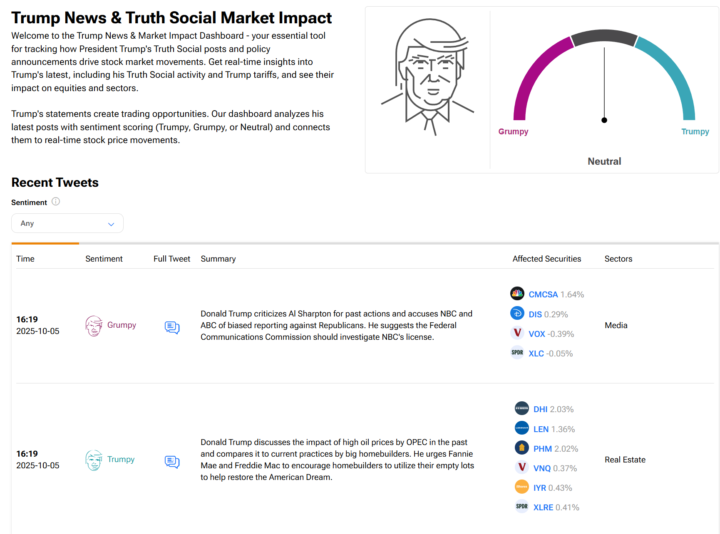The height and width of the screenshot is (534, 720).
Task: Open the Sentiment filter dropdown
Action: point(67,223)
